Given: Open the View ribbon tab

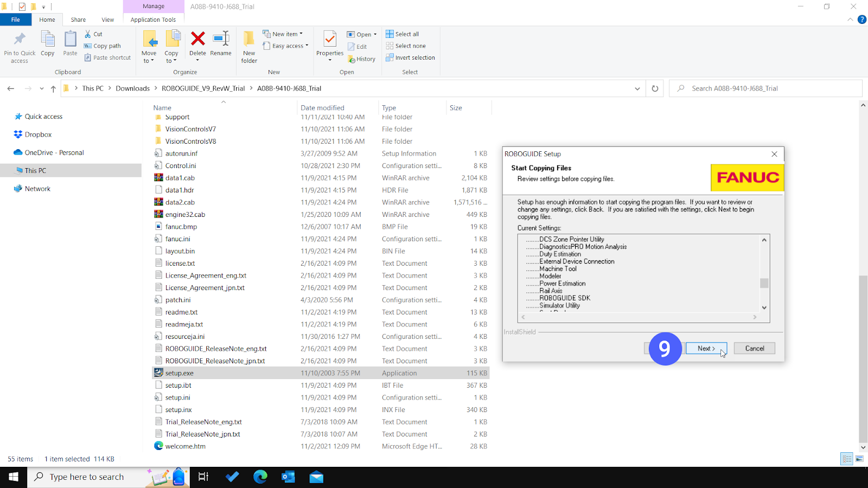Looking at the screenshot, I should pos(107,20).
